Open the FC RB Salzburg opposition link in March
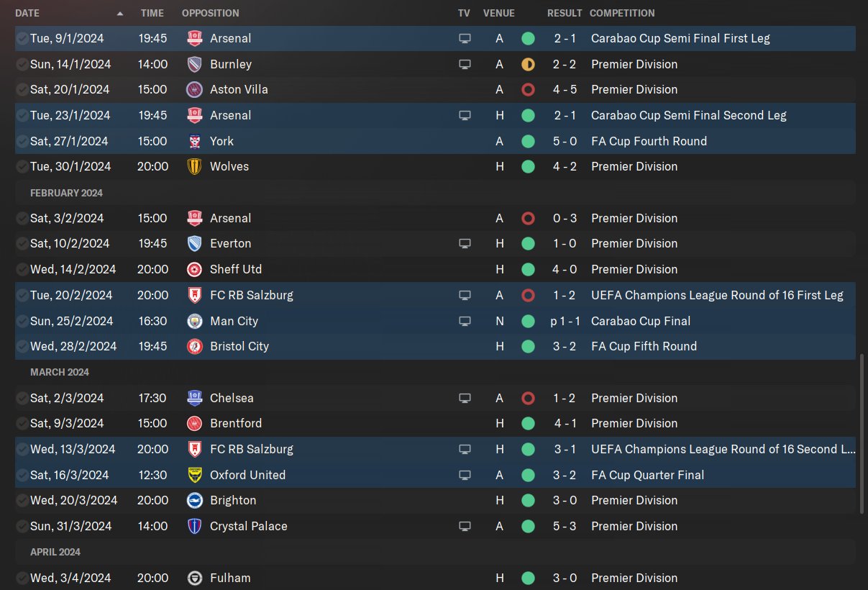Screen dimensions: 868x590 [x=252, y=449]
